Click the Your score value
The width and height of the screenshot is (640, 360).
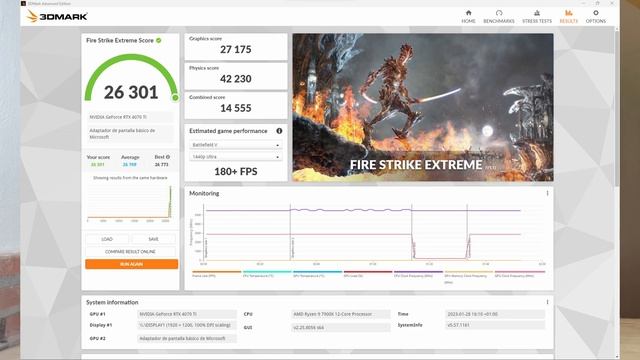tap(98, 164)
